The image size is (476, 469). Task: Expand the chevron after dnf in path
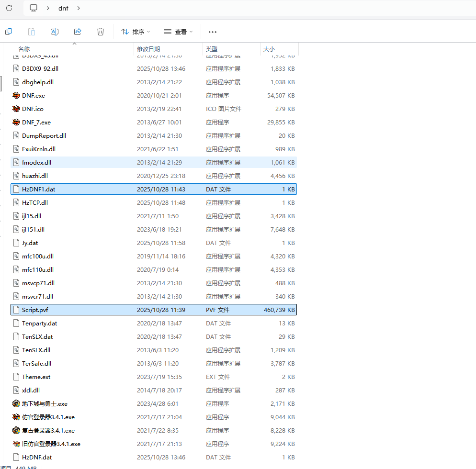(x=79, y=8)
